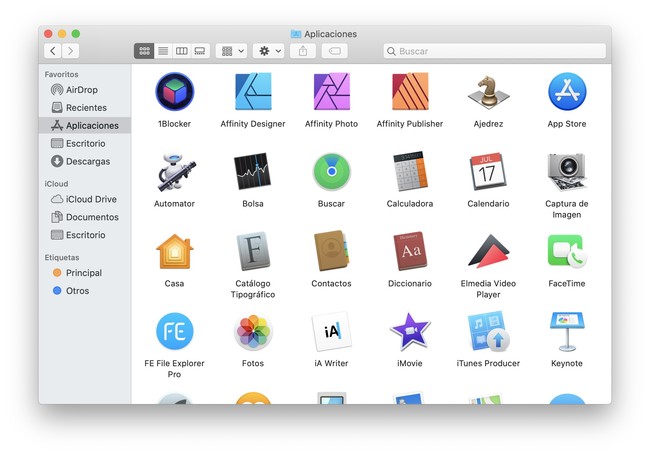Switch to icon view mode
The width and height of the screenshot is (650, 455).
(144, 51)
